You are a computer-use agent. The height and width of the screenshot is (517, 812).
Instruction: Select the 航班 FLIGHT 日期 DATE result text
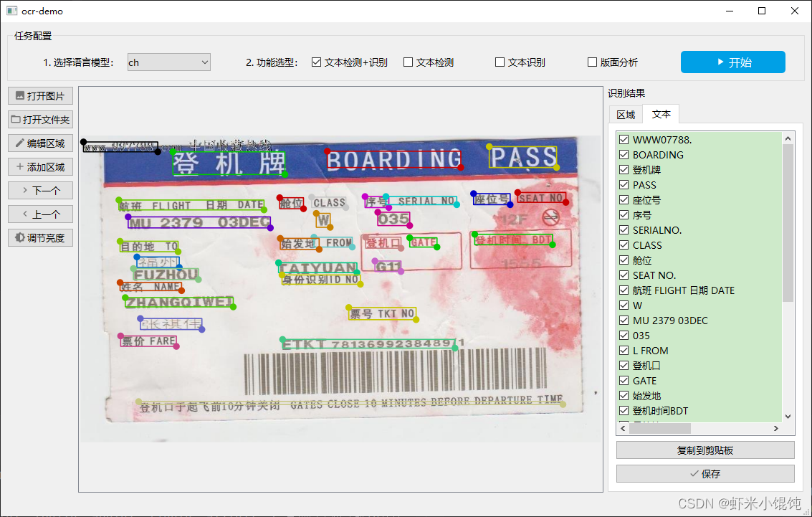point(684,290)
